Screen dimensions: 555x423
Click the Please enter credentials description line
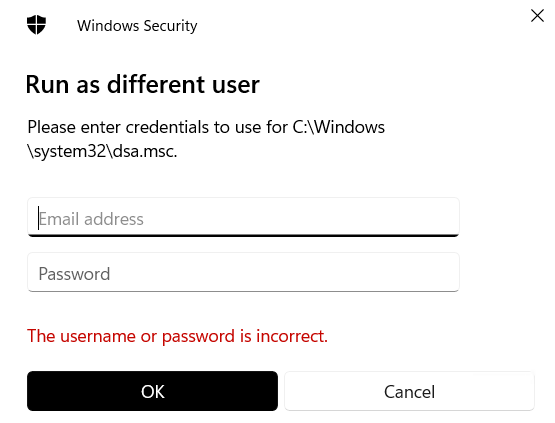click(206, 127)
